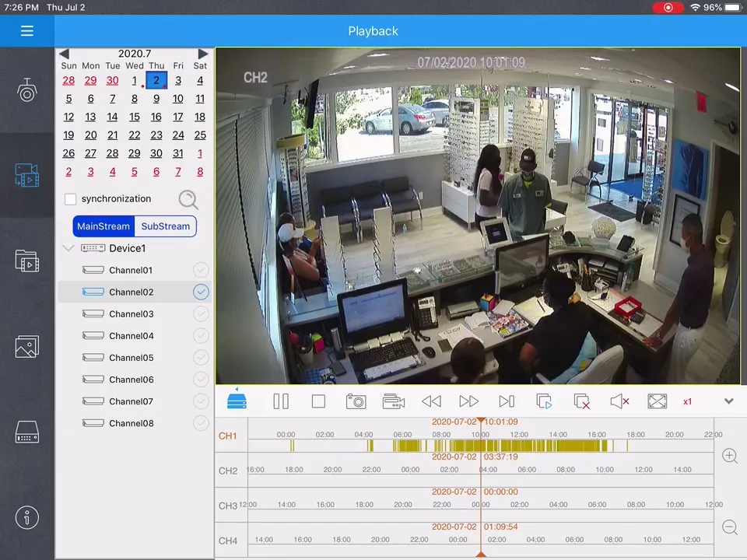Start video clip recording icon
747x560 pixels.
[394, 401]
